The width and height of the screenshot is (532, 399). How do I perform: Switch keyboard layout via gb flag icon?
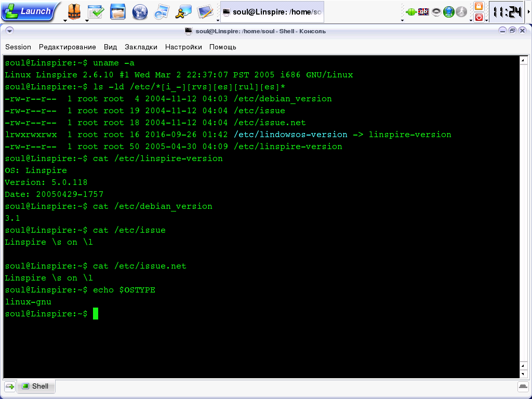pyautogui.click(x=423, y=12)
